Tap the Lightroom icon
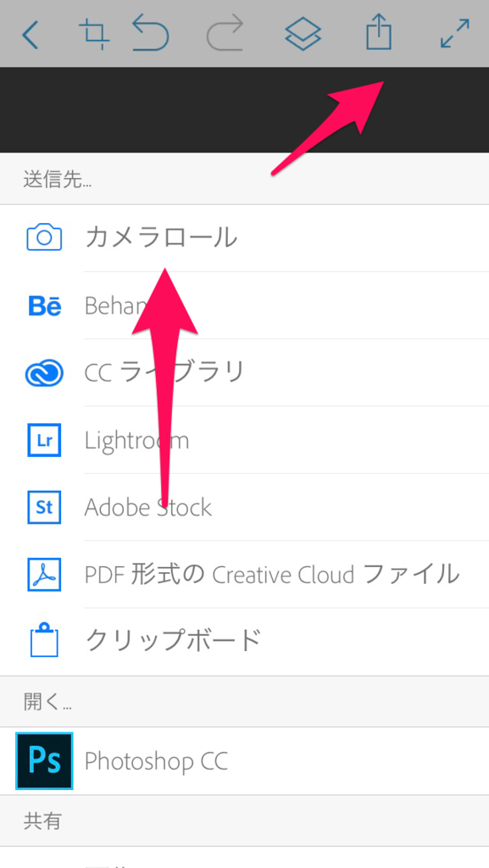This screenshot has width=489, height=868. tap(43, 440)
